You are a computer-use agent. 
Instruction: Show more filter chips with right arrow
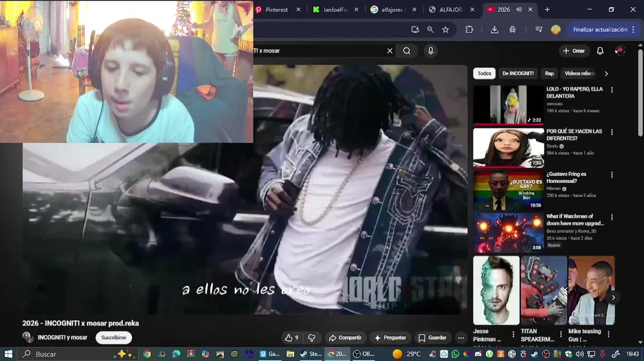coord(606,74)
